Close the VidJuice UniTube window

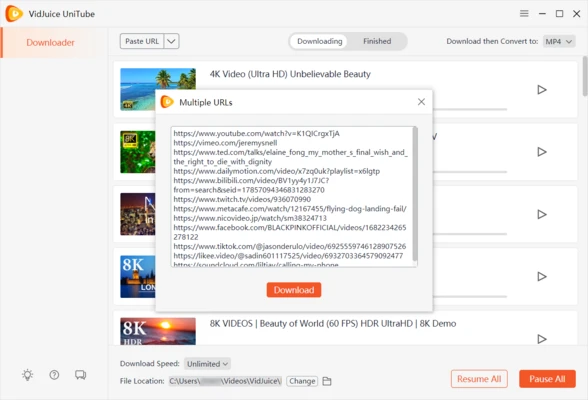point(576,13)
